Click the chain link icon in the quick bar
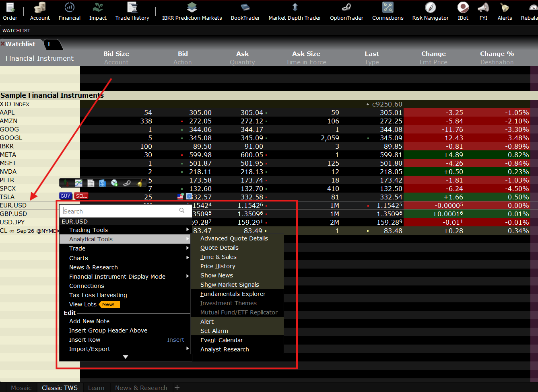 127,183
